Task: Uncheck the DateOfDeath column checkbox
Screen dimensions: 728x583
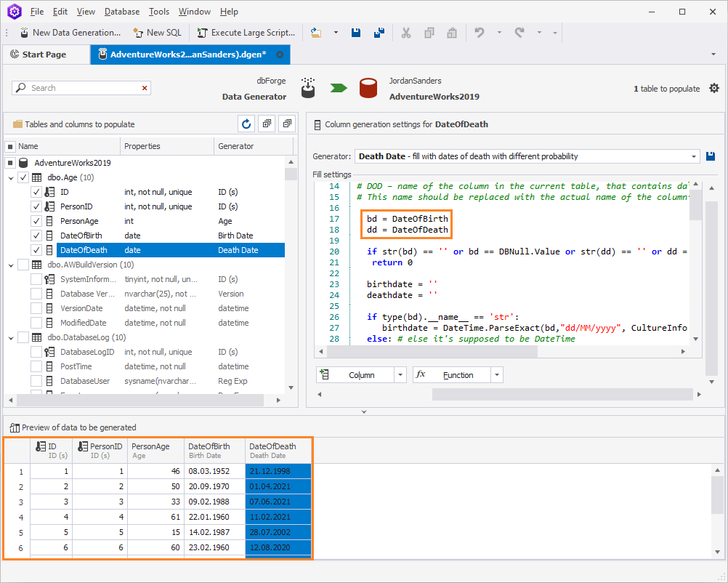Action: (36, 250)
